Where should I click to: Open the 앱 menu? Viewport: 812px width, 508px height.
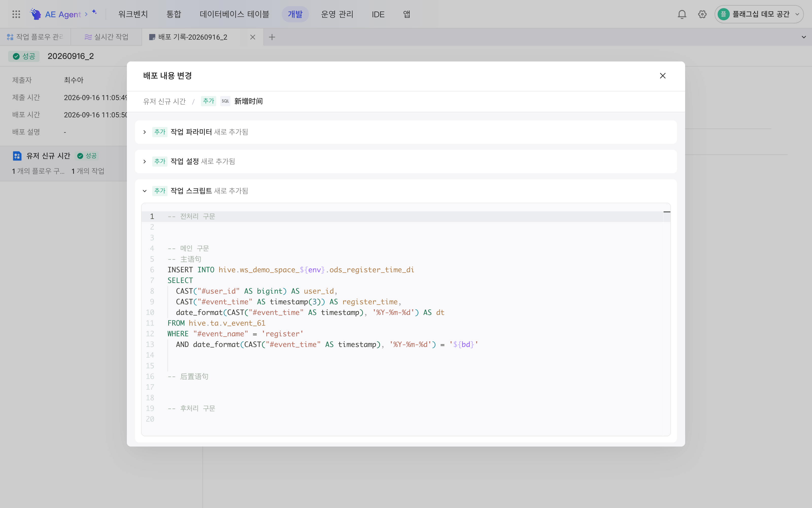pos(406,14)
